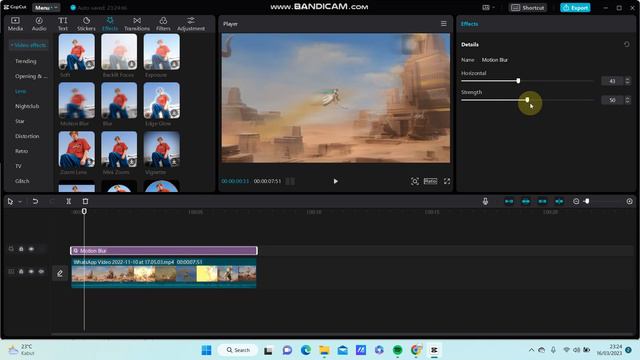Select the Distortion effects category
The image size is (640, 360).
click(x=27, y=136)
